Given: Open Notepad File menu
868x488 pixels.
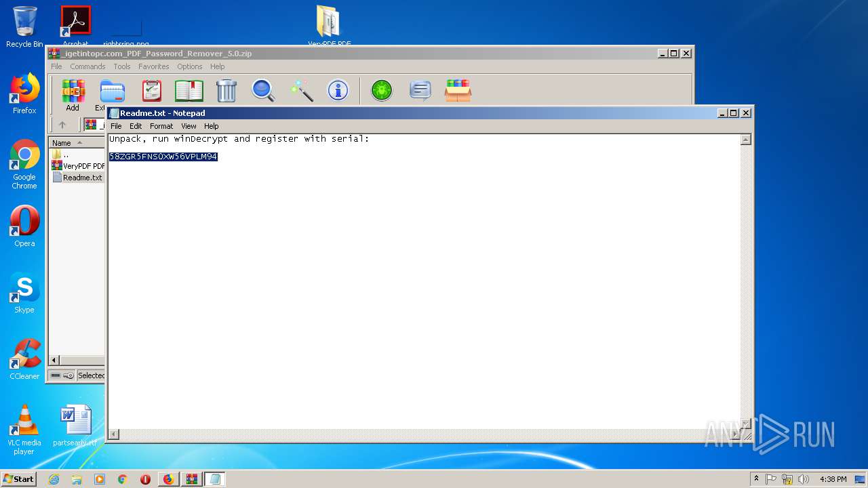Looking at the screenshot, I should 116,126.
